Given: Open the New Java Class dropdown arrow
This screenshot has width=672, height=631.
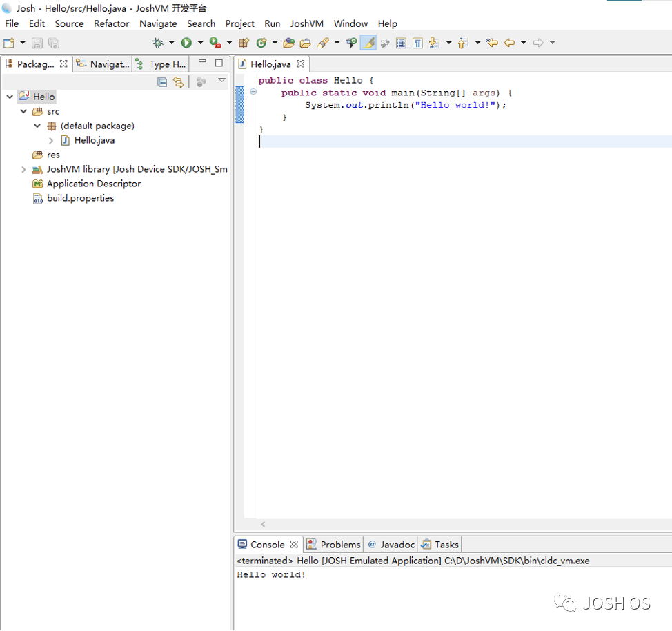Looking at the screenshot, I should click(275, 43).
